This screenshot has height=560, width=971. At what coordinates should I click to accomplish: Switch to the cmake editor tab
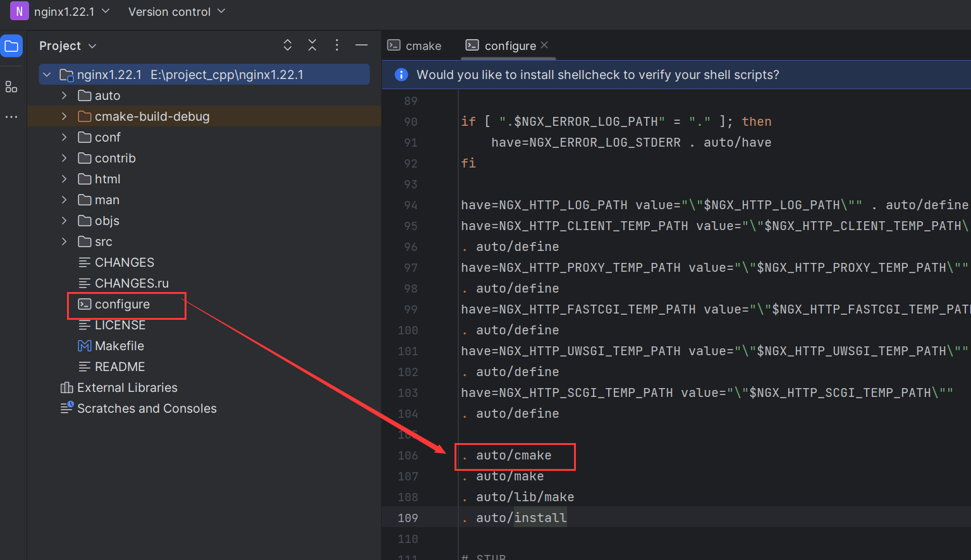(415, 46)
